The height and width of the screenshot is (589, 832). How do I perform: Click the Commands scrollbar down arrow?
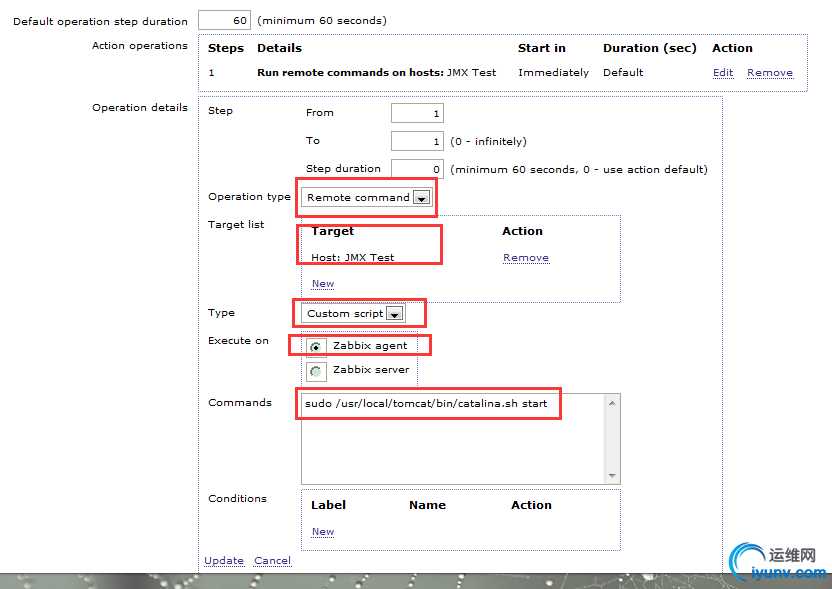612,475
